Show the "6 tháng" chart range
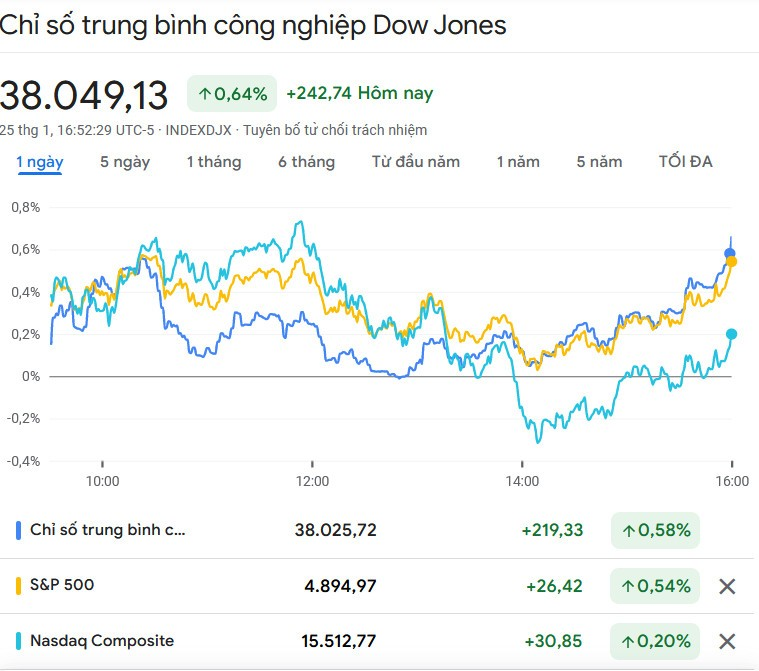 pyautogui.click(x=306, y=162)
